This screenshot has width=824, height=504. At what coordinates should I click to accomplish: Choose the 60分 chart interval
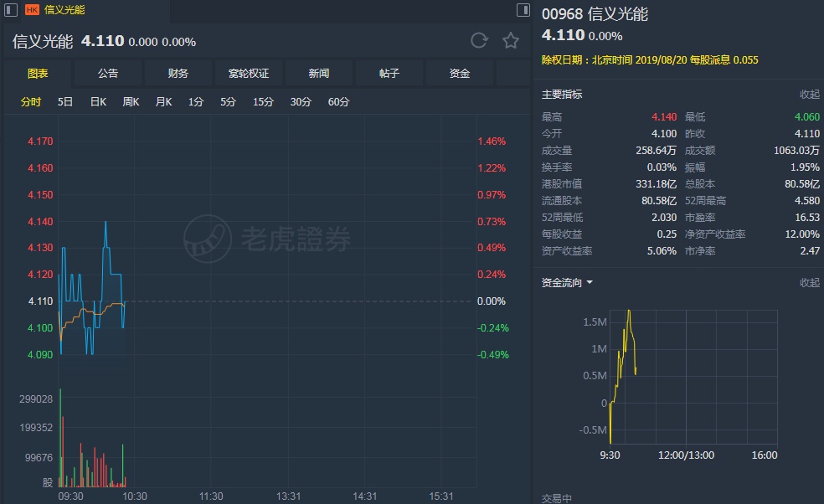[x=338, y=102]
